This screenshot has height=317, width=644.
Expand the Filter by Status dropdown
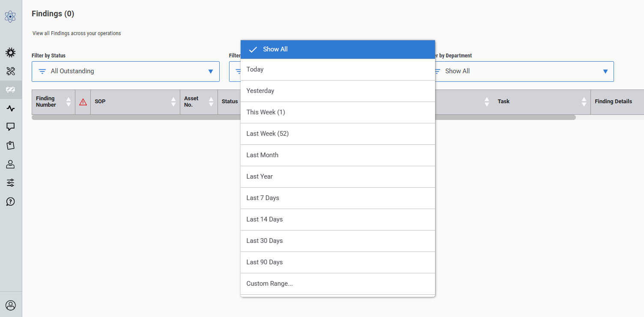coord(125,72)
